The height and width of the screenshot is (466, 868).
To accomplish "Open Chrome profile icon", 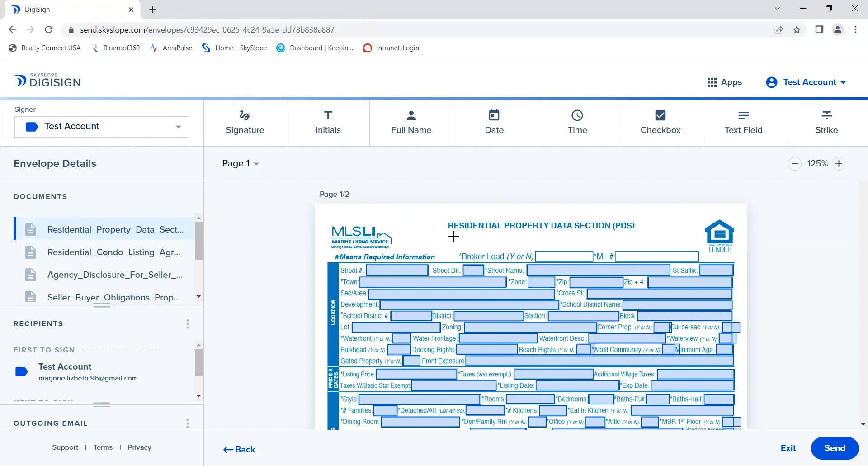I will click(x=837, y=30).
